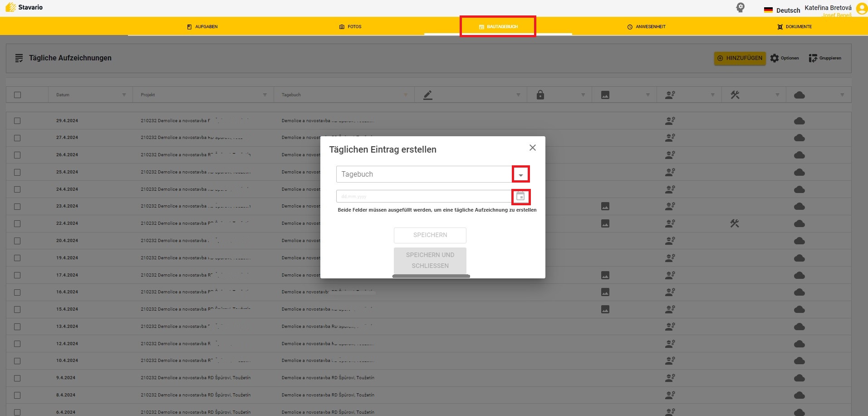Open filter for the lock column

tap(583, 95)
